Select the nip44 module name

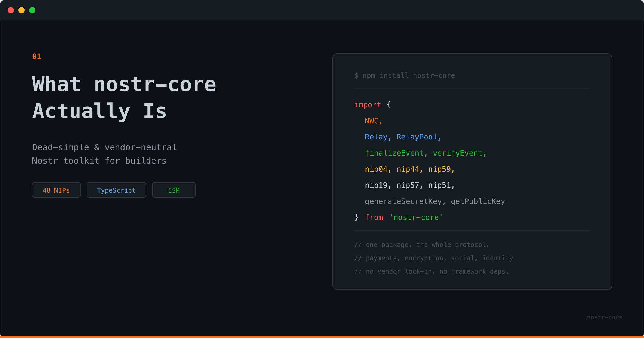click(x=407, y=169)
